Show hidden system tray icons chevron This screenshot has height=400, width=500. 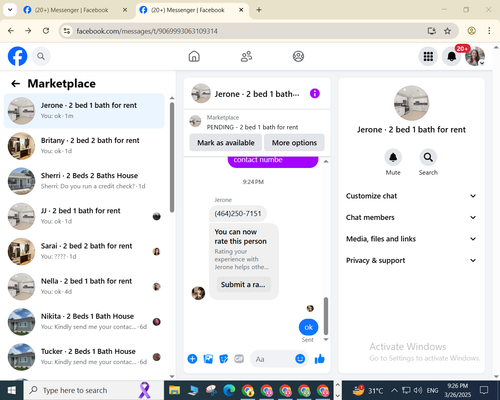394,390
